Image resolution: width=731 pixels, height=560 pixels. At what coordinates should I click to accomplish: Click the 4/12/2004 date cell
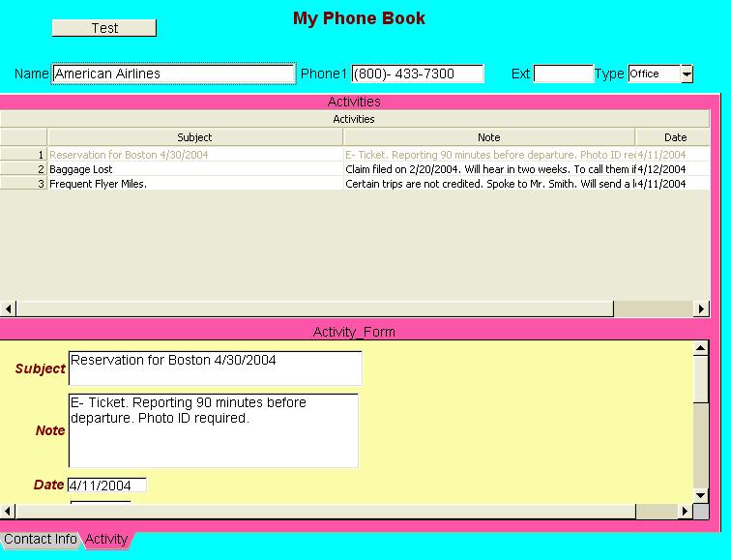point(673,169)
